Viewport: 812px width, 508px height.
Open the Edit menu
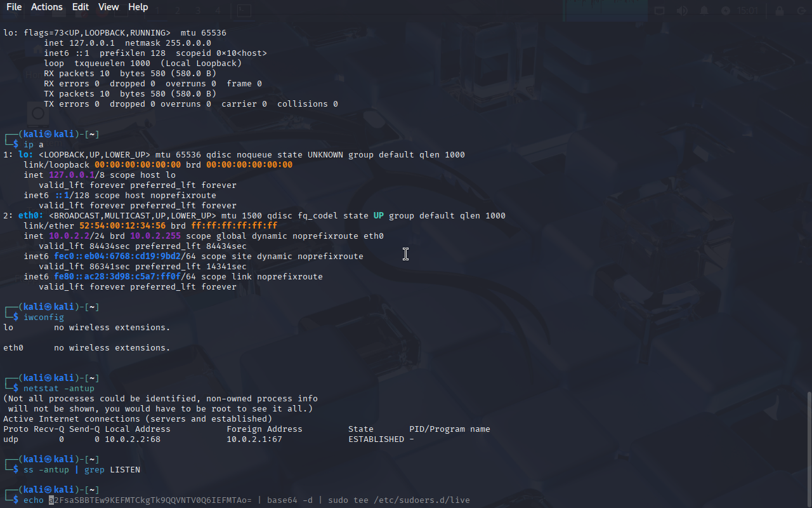tap(81, 7)
